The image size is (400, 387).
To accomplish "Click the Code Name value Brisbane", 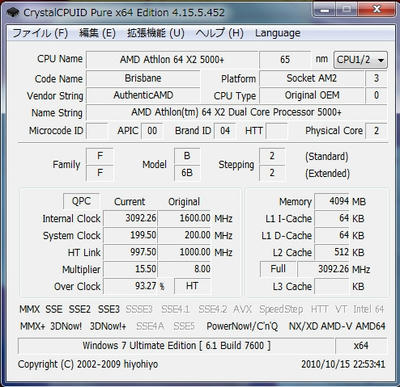I will pos(143,78).
